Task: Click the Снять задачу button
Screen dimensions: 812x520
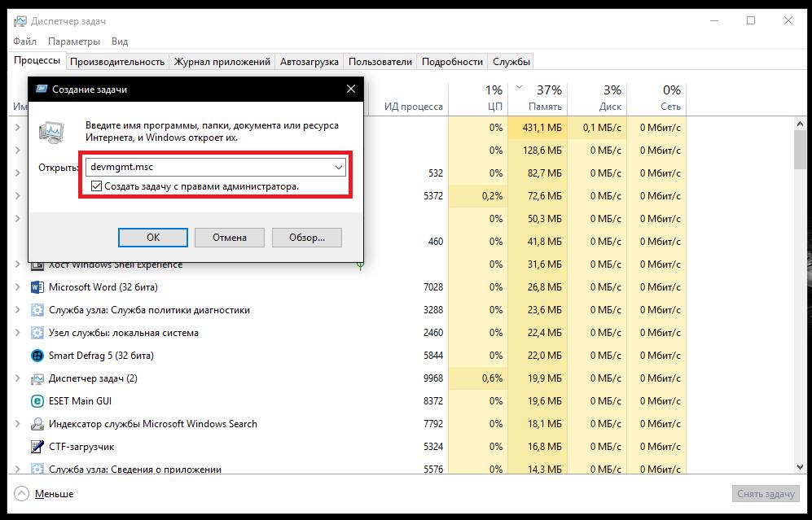Action: [x=766, y=494]
